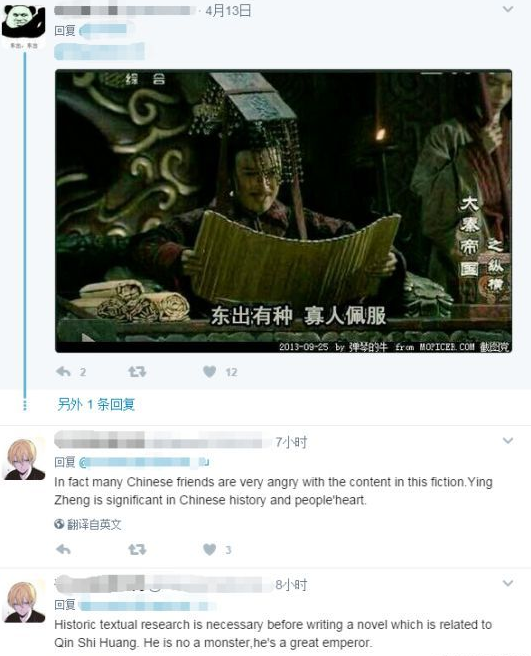Image resolution: width=531 pixels, height=656 pixels.
Task: Open blonde anime avatar on 7小时 tweet
Action: (24, 459)
